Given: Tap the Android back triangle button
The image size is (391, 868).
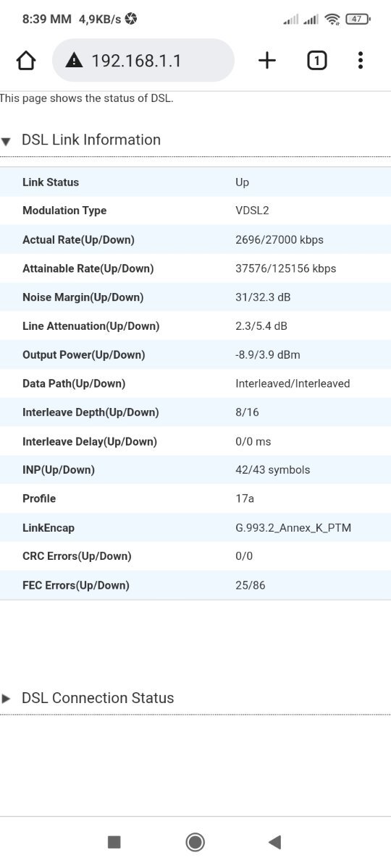Looking at the screenshot, I should coord(274,841).
